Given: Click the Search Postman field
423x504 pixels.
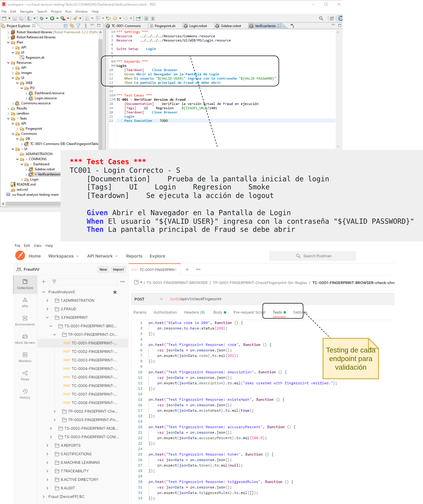Looking at the screenshot, I should coord(312,256).
